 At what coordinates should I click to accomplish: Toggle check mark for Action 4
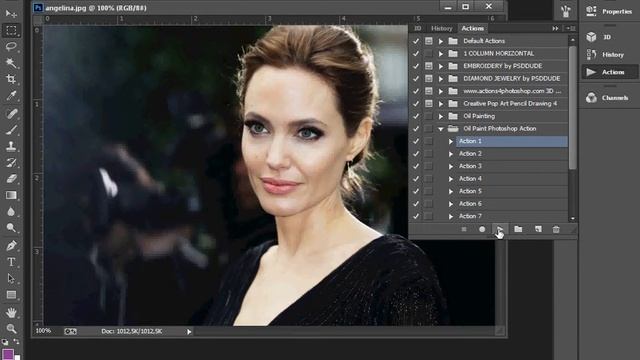tap(416, 179)
